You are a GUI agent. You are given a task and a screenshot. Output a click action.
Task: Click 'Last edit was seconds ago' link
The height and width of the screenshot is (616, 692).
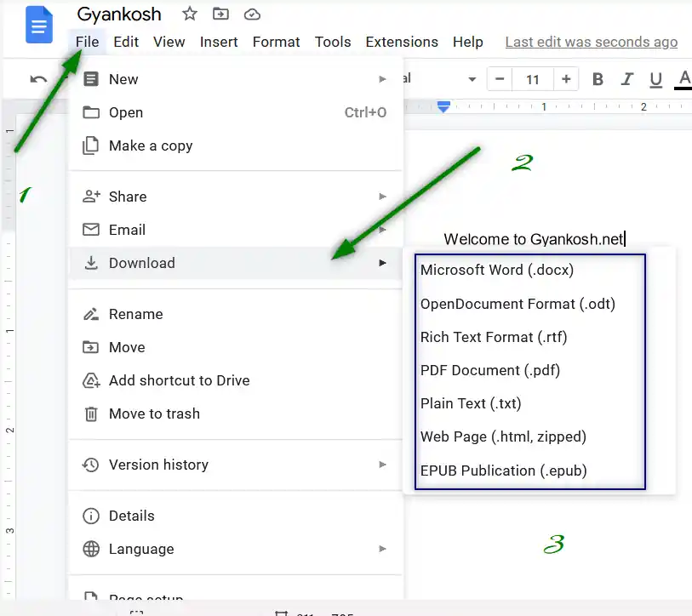coord(592,42)
